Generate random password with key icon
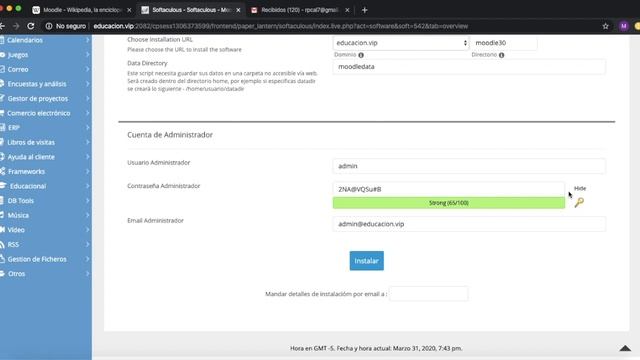Screen dimensions: 640x360 [x=579, y=202]
